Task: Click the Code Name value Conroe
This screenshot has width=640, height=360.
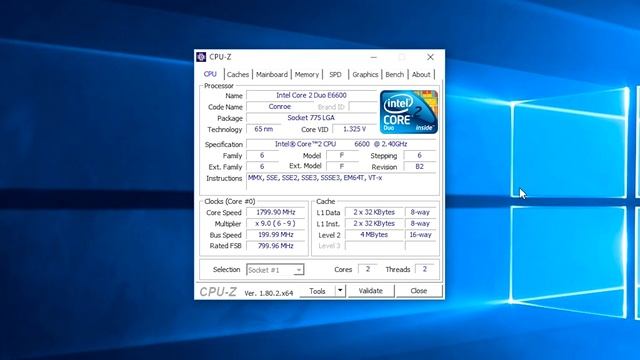Action: pos(280,107)
